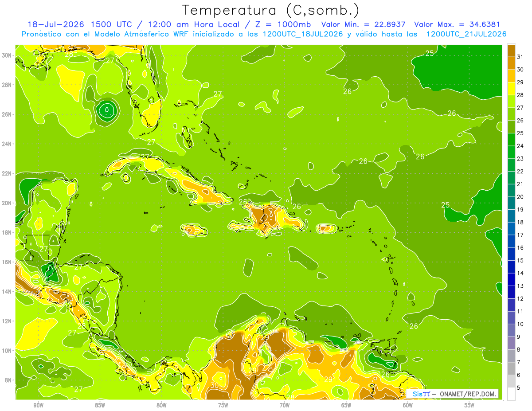
Task: Click the '60W' longitude label
Action: pos(408,406)
